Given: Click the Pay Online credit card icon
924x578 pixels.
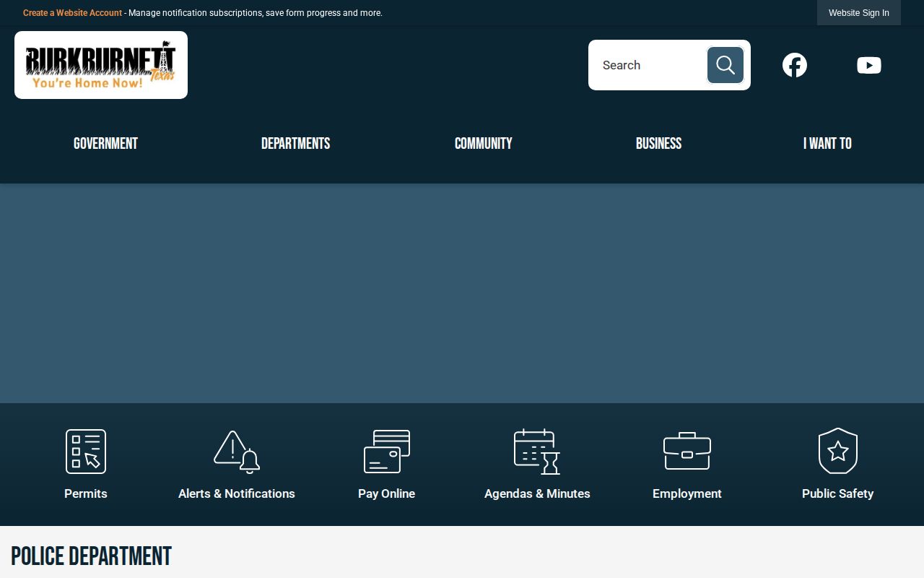Looking at the screenshot, I should click(387, 452).
